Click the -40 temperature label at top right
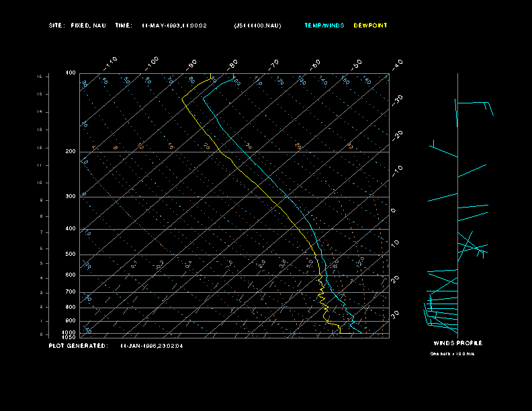This screenshot has width=532, height=411. coord(397,64)
